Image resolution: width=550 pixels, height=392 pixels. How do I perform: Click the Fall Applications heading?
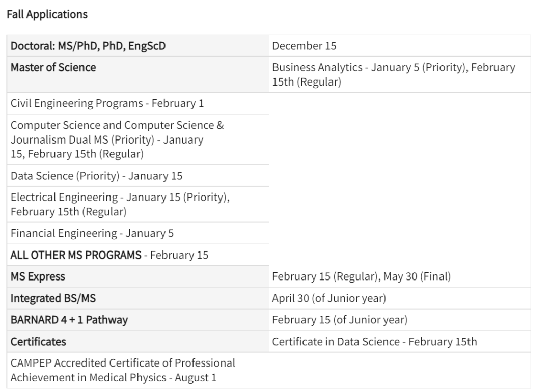point(47,15)
